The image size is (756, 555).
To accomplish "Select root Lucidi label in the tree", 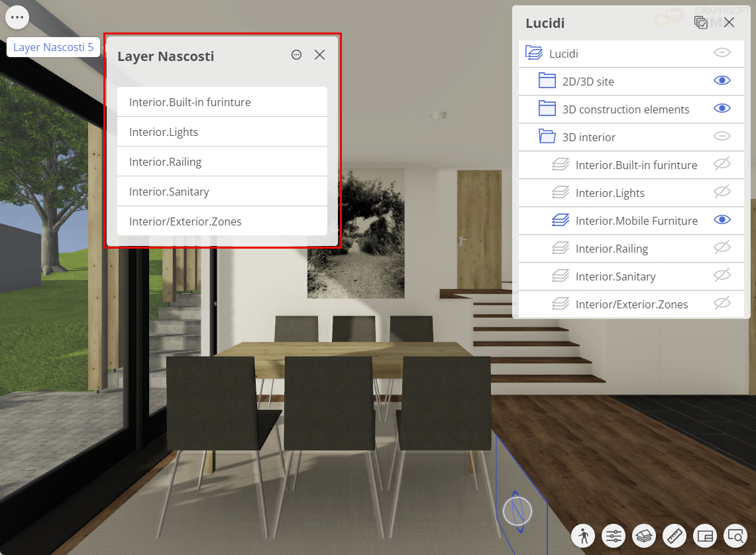I will click(563, 54).
